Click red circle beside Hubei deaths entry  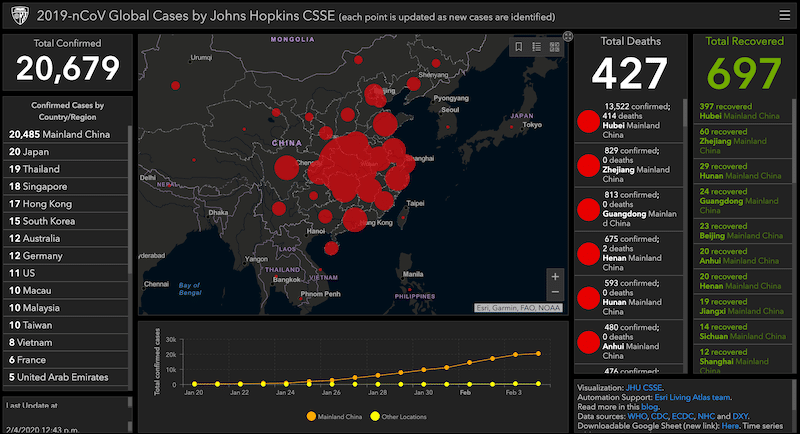coord(588,121)
